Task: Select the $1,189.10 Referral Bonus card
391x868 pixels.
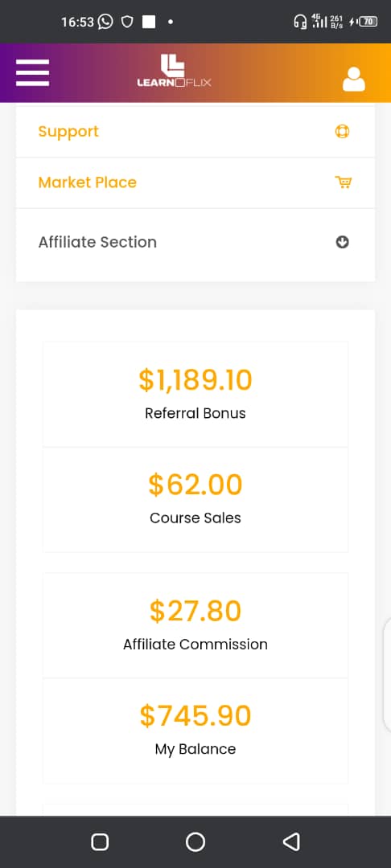Action: (x=195, y=394)
